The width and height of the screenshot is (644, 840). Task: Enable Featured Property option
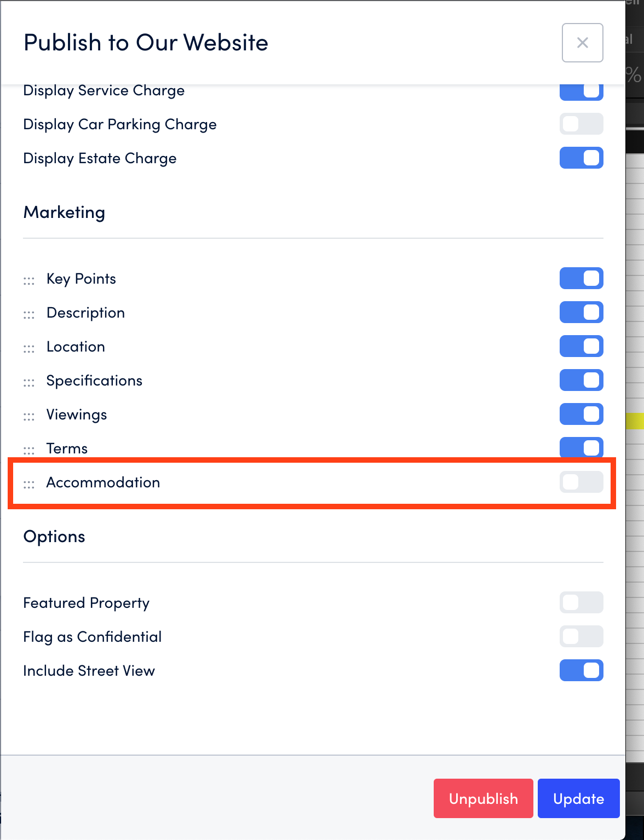tap(581, 602)
